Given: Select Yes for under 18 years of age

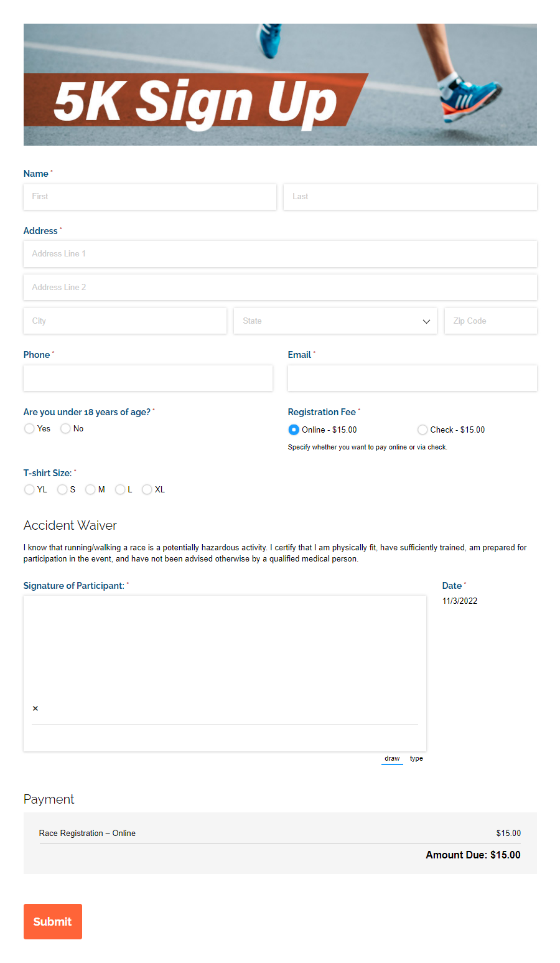Looking at the screenshot, I should tap(29, 428).
